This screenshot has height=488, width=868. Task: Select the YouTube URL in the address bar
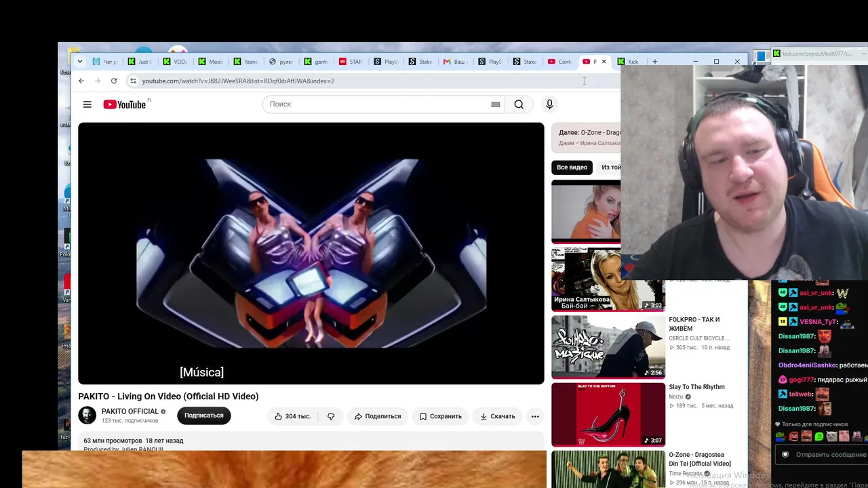(x=238, y=81)
